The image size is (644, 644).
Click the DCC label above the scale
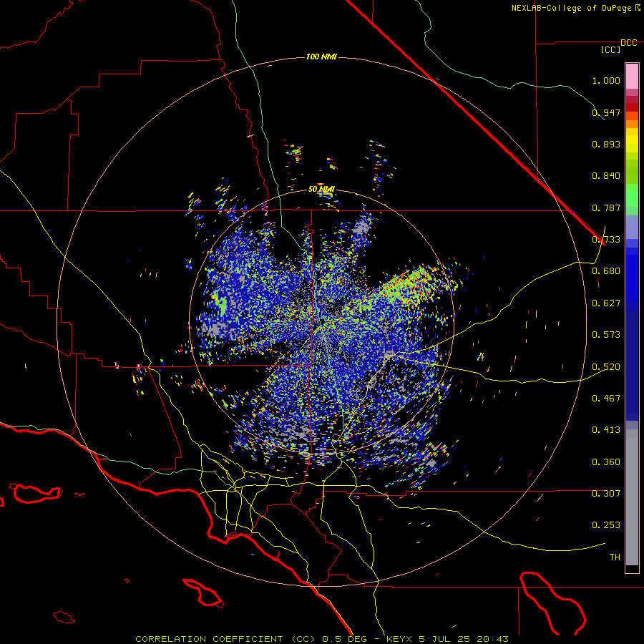[x=629, y=43]
